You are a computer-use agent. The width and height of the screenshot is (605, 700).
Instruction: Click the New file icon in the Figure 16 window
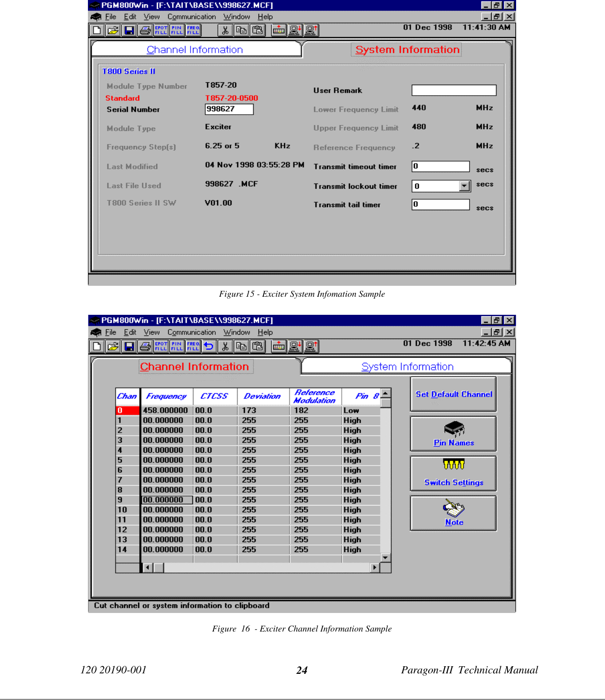pos(97,346)
